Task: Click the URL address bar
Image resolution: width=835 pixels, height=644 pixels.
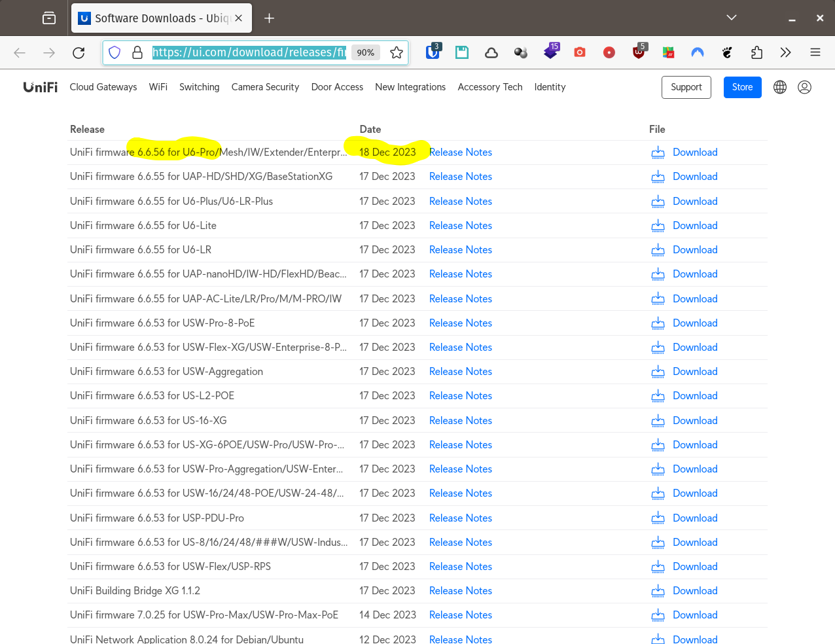Action: tap(249, 53)
